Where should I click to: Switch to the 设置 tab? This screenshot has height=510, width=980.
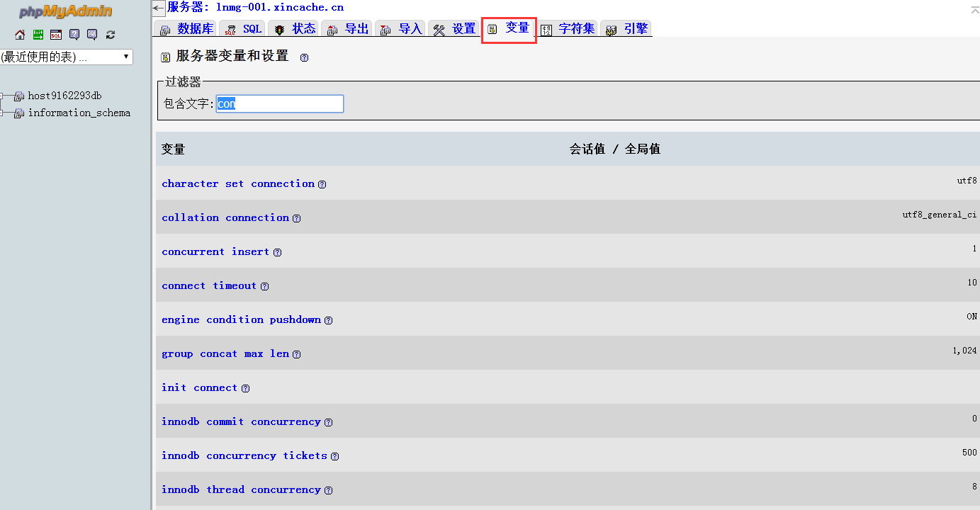[455, 29]
